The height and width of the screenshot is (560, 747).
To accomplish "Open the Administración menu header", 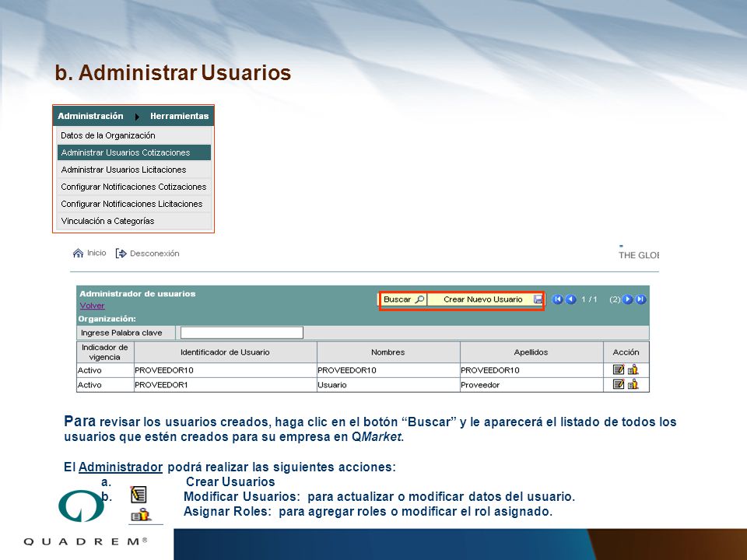I will click(x=90, y=116).
